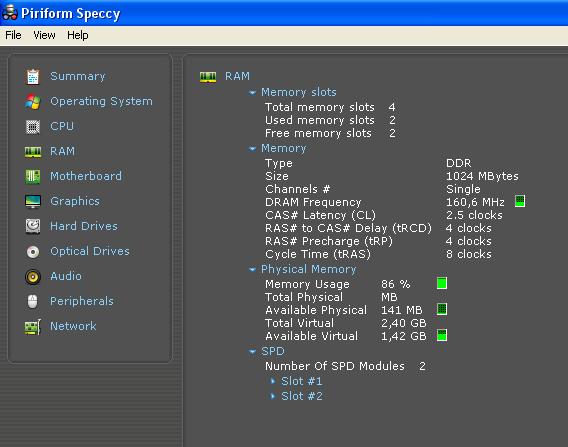Image resolution: width=568 pixels, height=447 pixels.
Task: Click the Piriform Speccy title bar icon
Action: pos(9,13)
